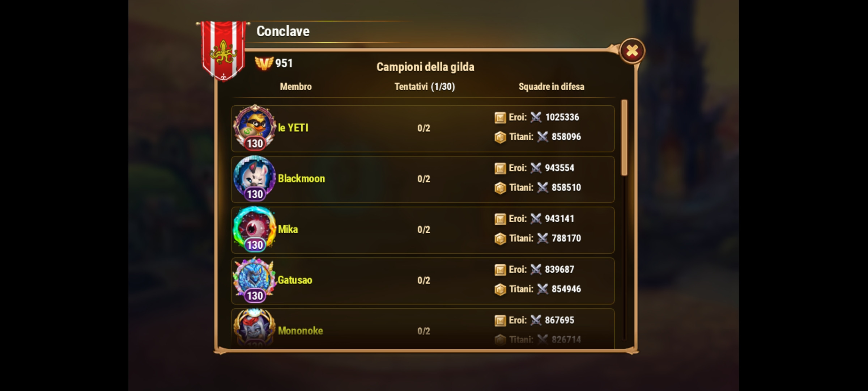This screenshot has width=868, height=391.
Task: Tap Mika's Eroi power 943141
Action: 559,219
